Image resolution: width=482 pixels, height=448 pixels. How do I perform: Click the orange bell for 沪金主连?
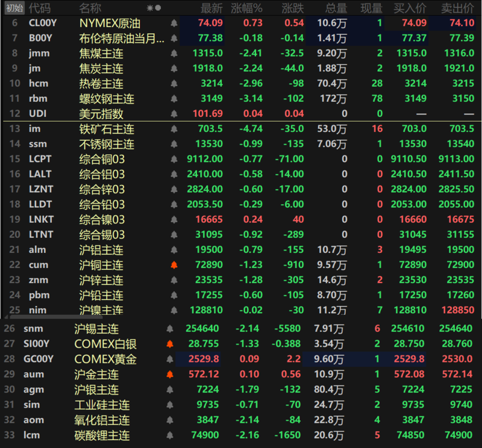170,375
